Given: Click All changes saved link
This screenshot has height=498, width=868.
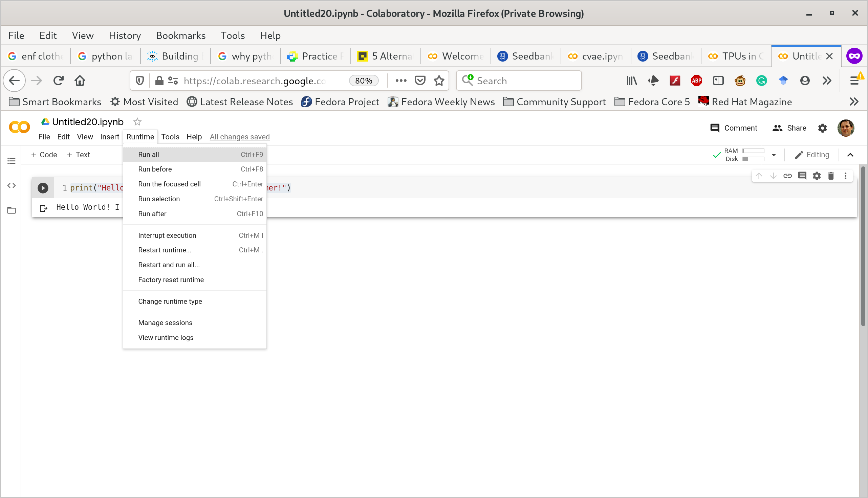Looking at the screenshot, I should [239, 137].
